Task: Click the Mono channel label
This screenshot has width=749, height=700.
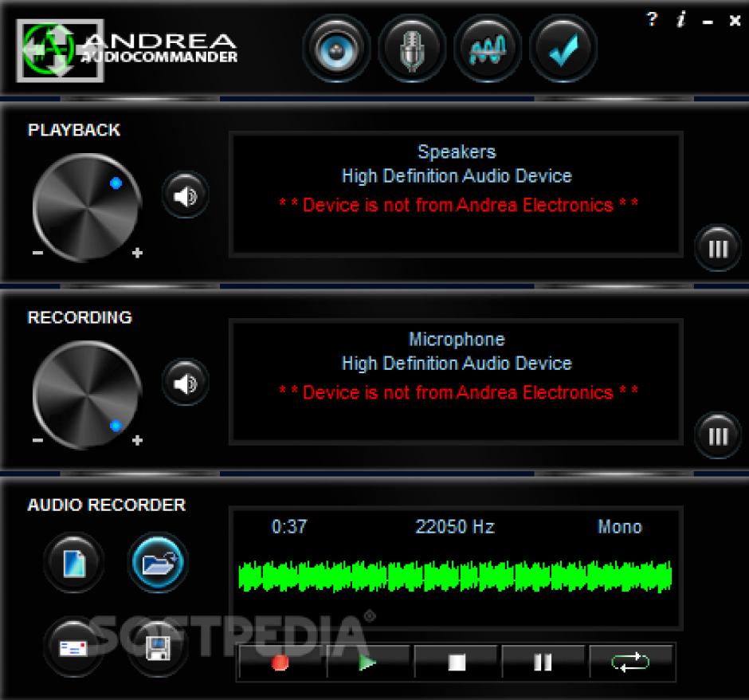Action: (x=620, y=526)
